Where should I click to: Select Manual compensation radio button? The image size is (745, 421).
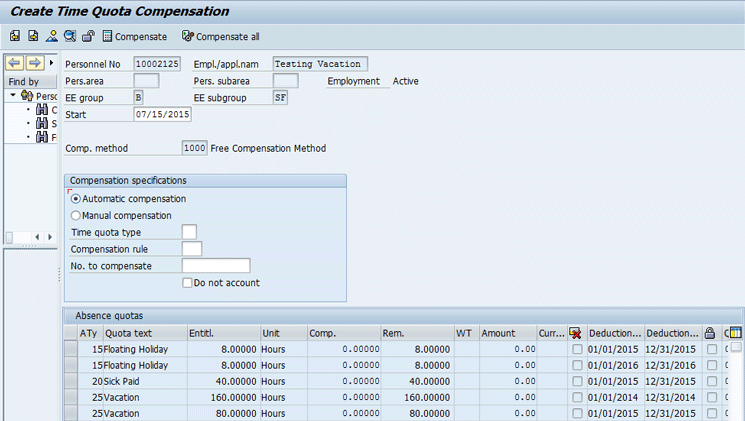click(x=76, y=215)
